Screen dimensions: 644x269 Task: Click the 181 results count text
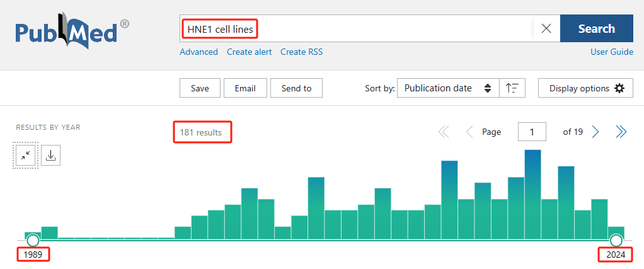200,132
